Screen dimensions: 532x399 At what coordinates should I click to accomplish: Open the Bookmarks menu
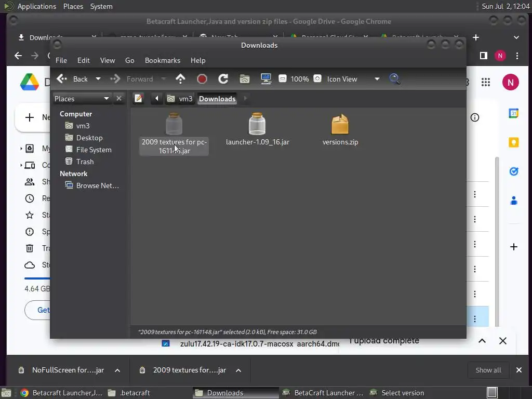click(163, 60)
